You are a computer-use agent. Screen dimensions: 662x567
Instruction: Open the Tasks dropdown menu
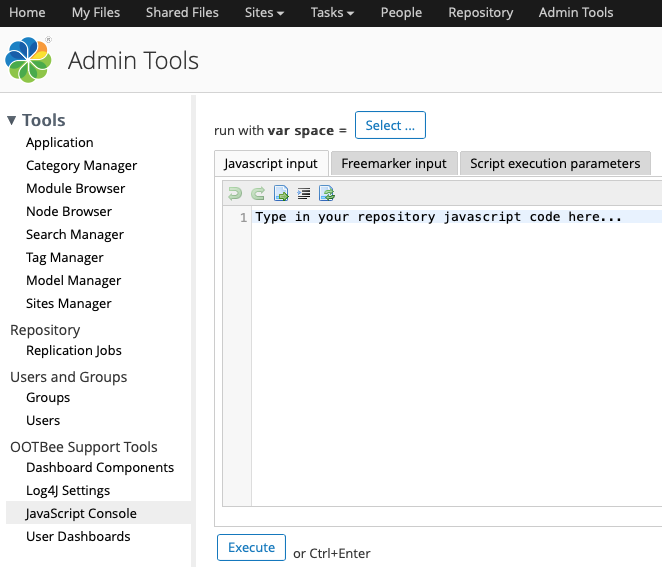332,13
